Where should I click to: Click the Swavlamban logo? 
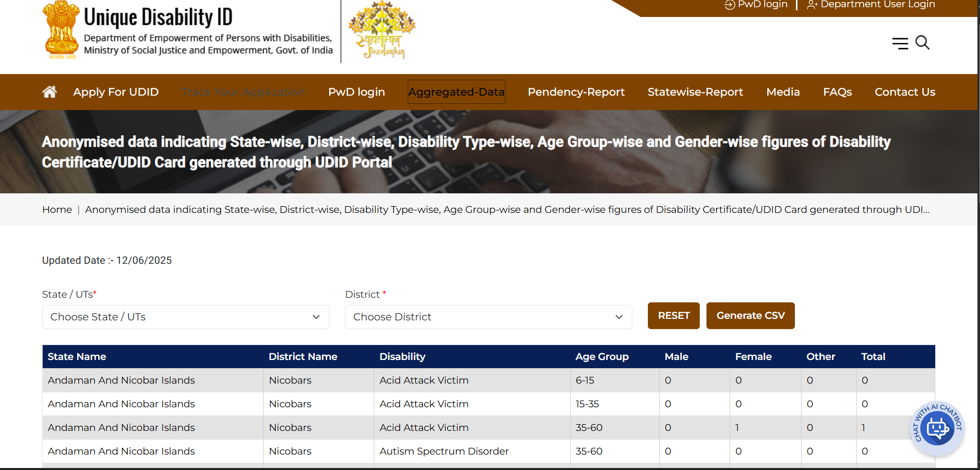(382, 30)
